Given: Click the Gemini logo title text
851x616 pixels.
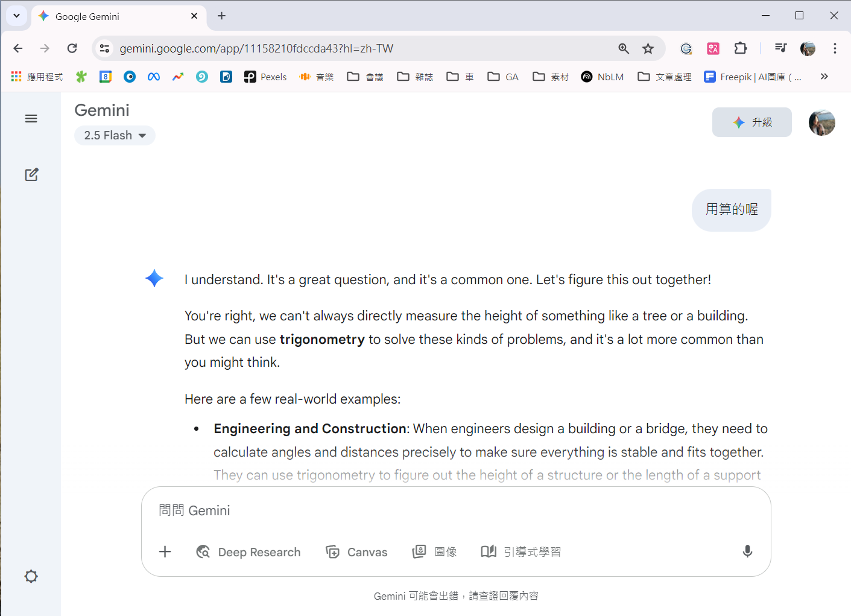Looking at the screenshot, I should coord(102,110).
